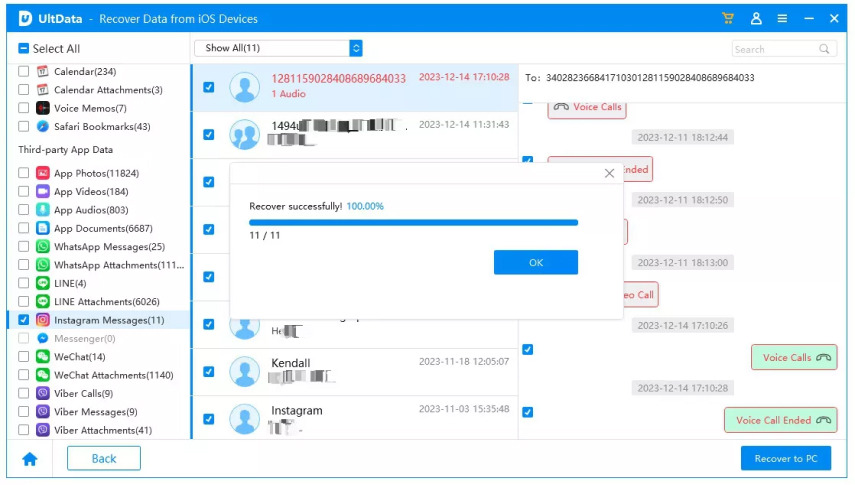Click the Safari Bookmarks compass icon
Viewport: 855px width, 485px height.
coord(43,127)
